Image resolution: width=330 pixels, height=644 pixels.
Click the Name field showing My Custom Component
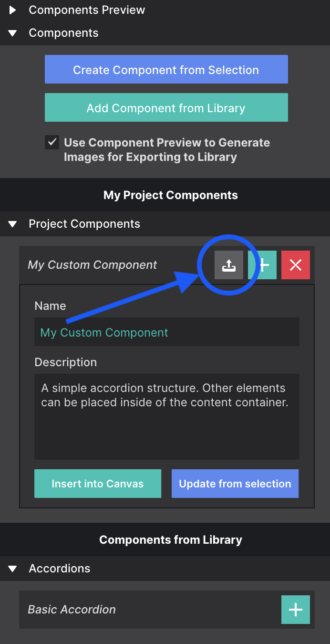point(166,332)
